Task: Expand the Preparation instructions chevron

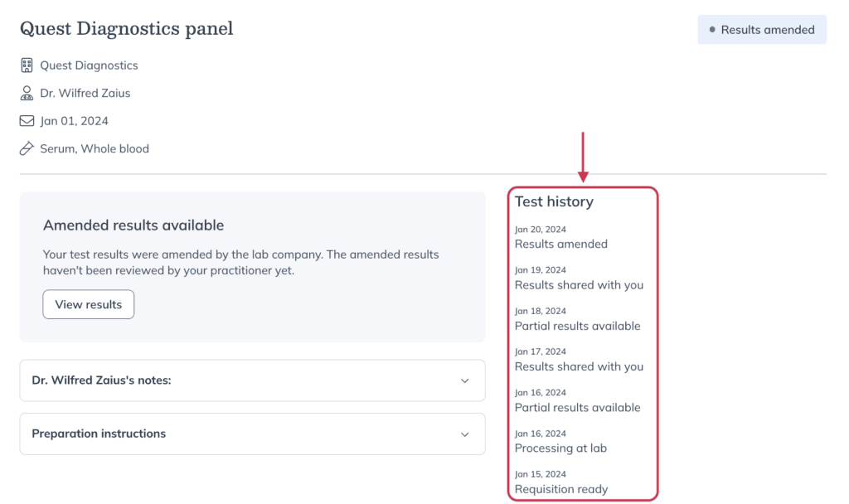Action: 464,434
